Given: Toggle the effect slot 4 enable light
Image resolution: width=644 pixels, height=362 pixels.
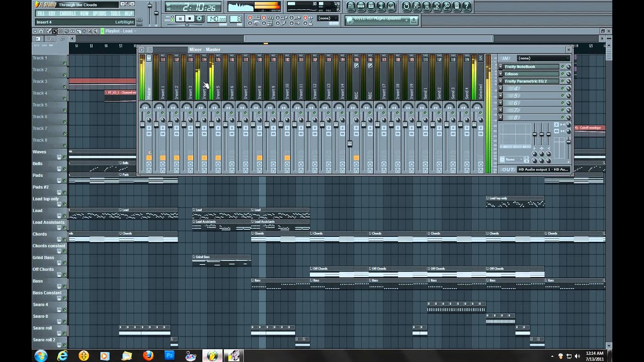Looking at the screenshot, I should coord(563,88).
